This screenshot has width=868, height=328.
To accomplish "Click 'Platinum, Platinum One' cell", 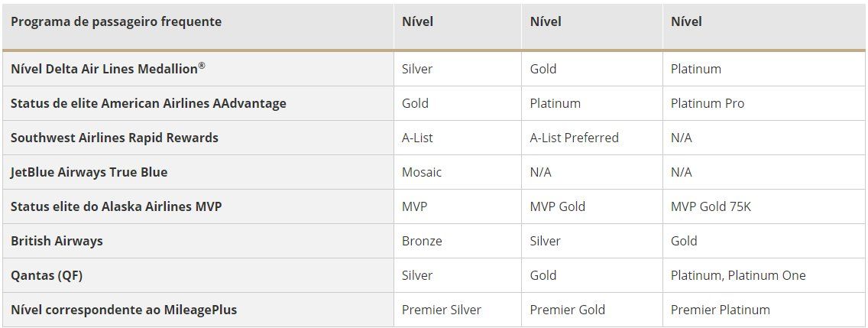I will coord(738,275).
